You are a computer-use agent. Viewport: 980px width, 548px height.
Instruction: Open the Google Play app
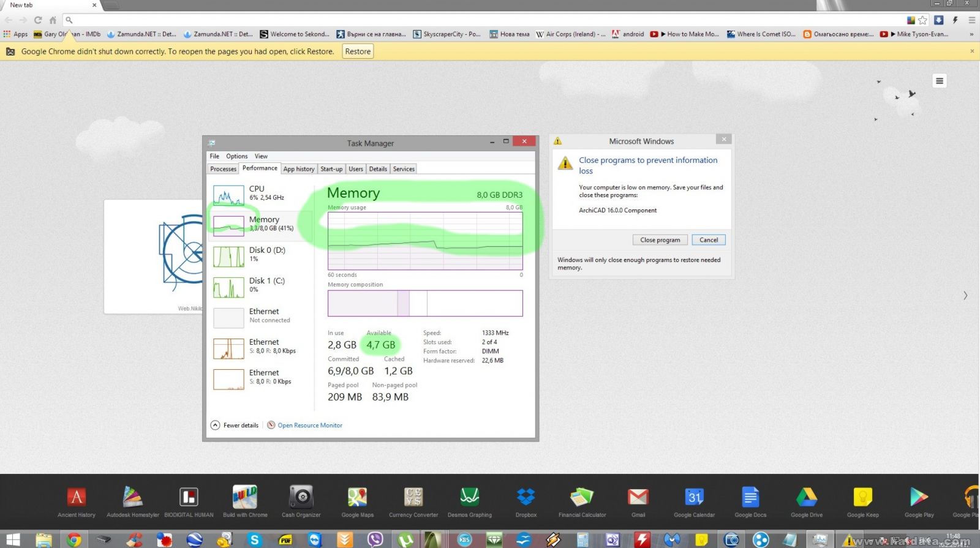(919, 497)
